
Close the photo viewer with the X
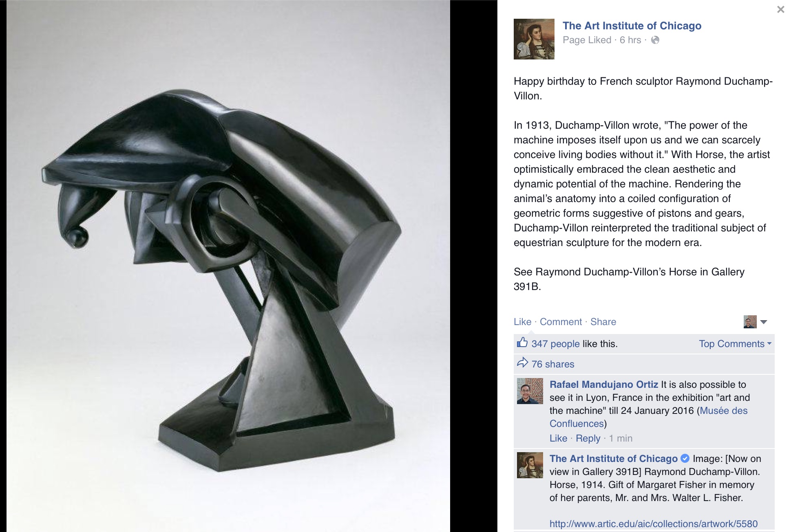(780, 9)
